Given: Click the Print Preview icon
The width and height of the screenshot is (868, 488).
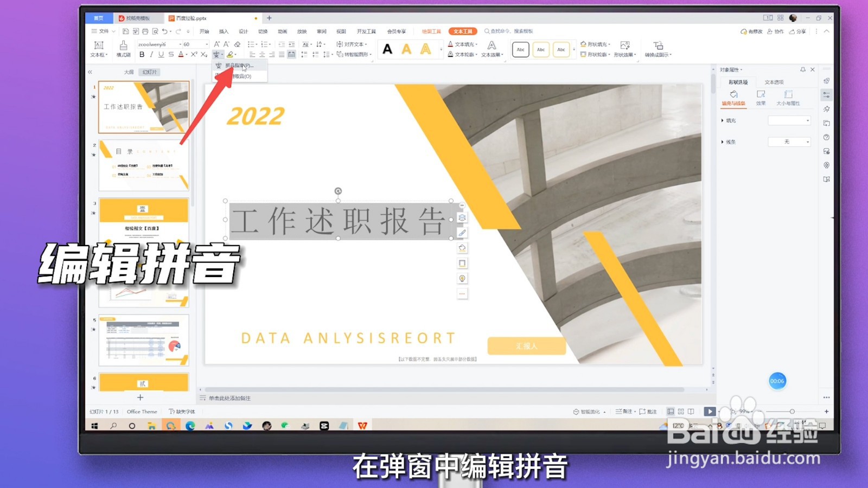Looking at the screenshot, I should pyautogui.click(x=155, y=31).
